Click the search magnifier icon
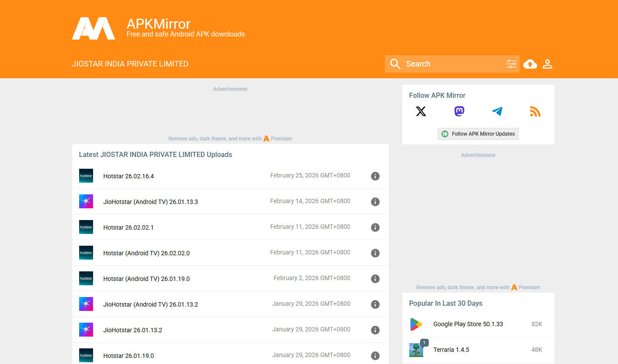This screenshot has height=364, width=618. 395,64
